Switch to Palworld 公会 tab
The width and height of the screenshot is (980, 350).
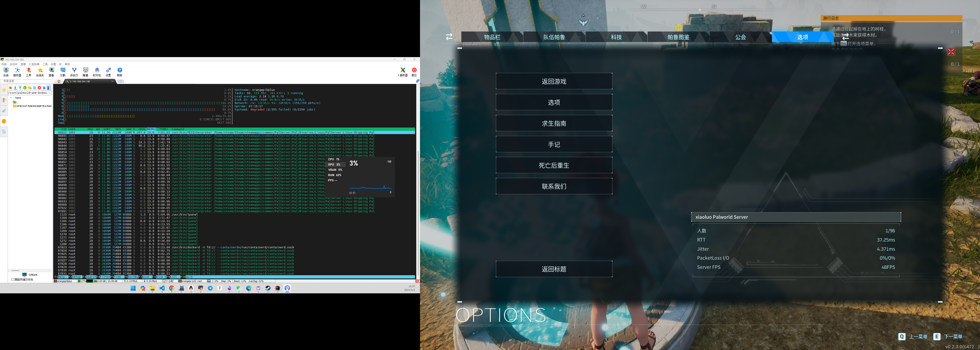point(740,37)
